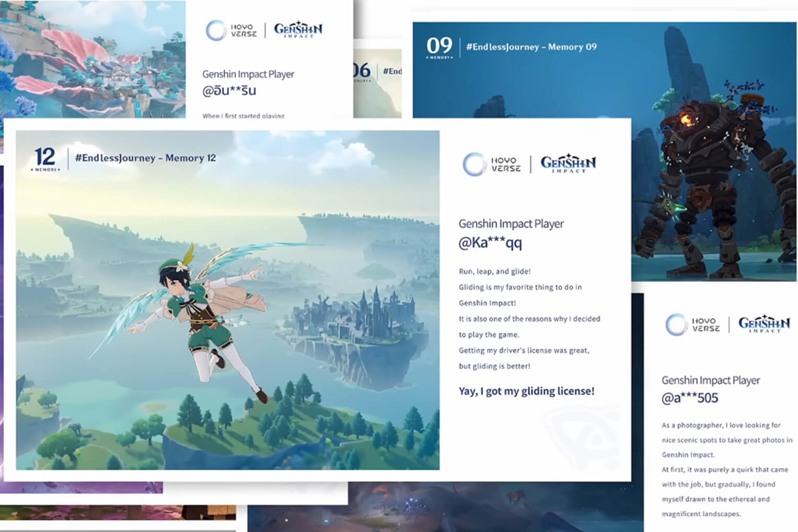Click the Genshin Impact logo on the top-left card
The image size is (798, 532).
coord(298,29)
